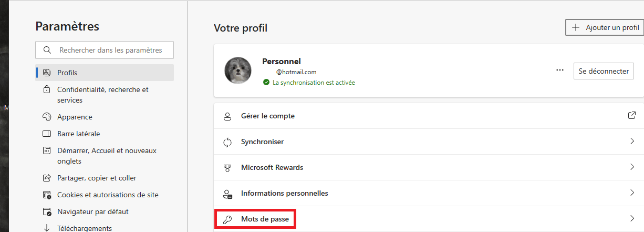Expand the Microsoft Rewards chevron
Screen dimensions: 644x232
632,167
